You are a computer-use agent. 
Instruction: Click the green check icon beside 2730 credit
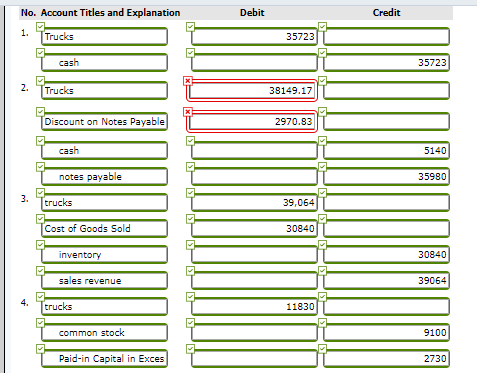point(322,349)
